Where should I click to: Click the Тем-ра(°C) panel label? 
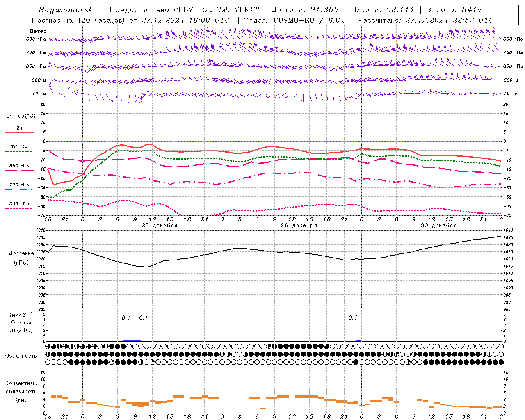point(19,116)
